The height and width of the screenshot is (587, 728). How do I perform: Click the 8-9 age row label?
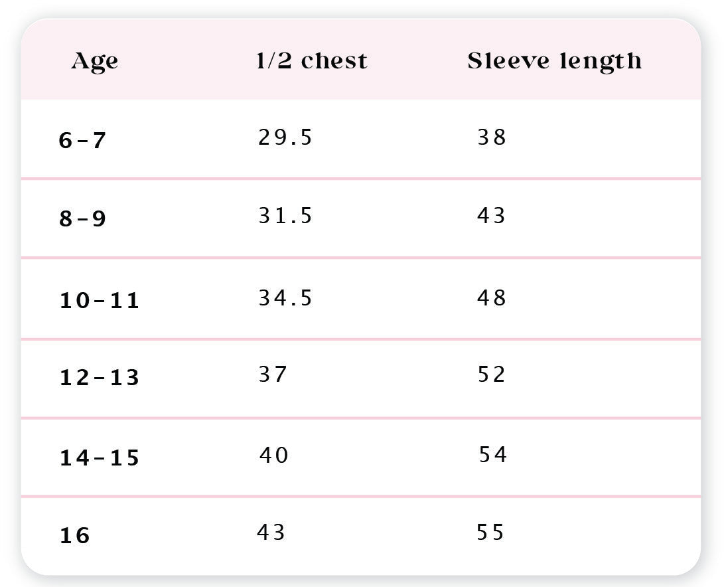(x=82, y=218)
